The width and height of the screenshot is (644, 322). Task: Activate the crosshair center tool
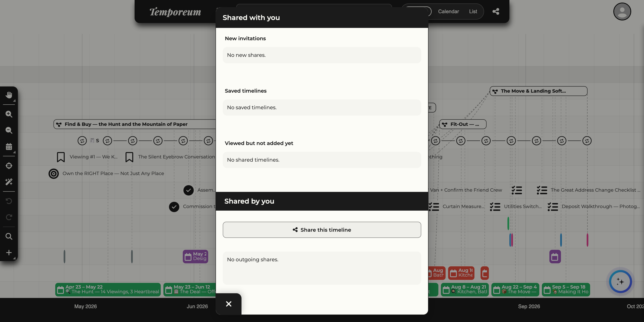point(9,165)
